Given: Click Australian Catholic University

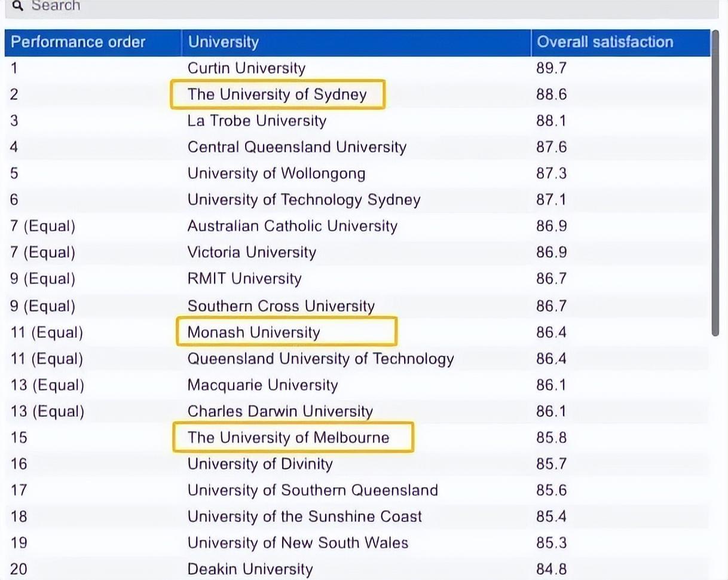Looking at the screenshot, I should tap(292, 226).
